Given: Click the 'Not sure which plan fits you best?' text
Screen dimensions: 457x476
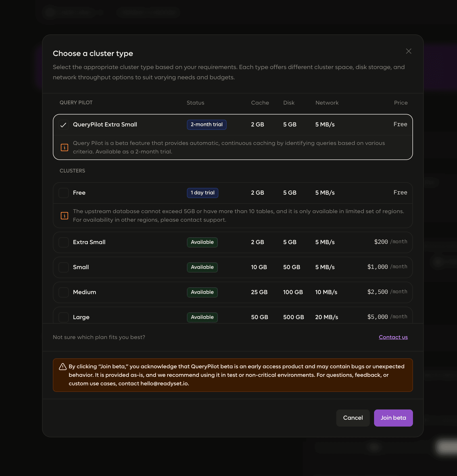Looking at the screenshot, I should tap(99, 337).
